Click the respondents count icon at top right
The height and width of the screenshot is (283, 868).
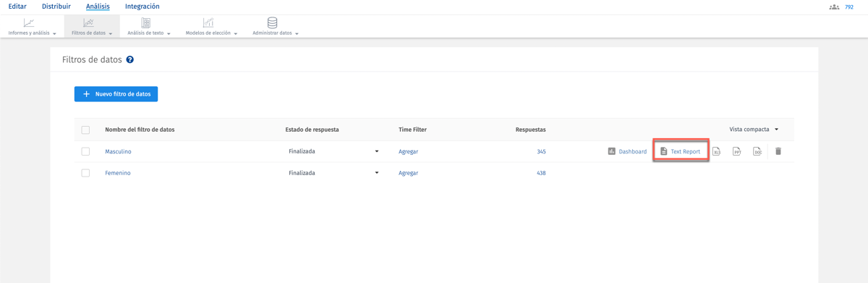(834, 7)
